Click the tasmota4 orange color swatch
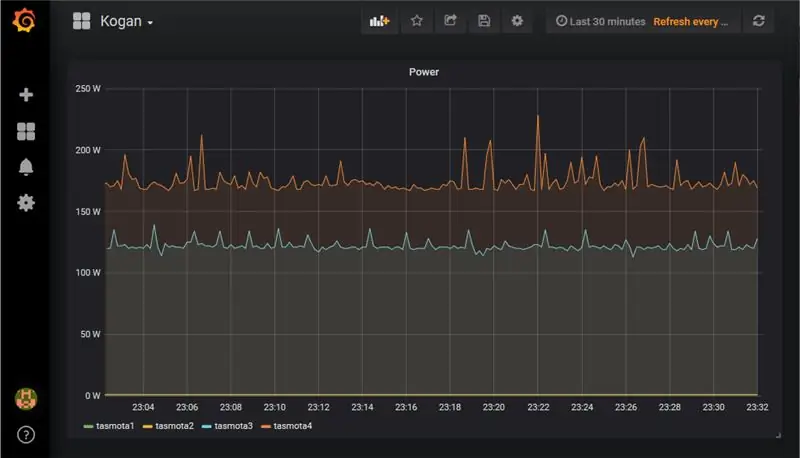The width and height of the screenshot is (800, 458). click(x=266, y=426)
